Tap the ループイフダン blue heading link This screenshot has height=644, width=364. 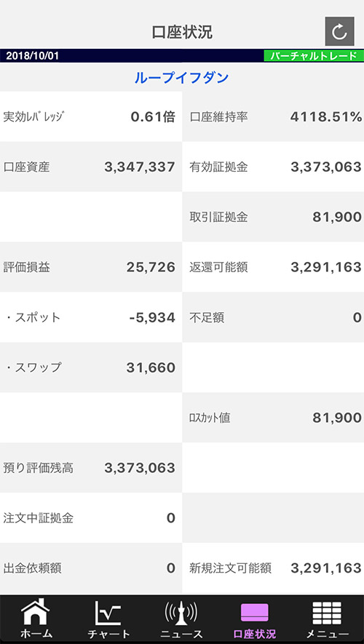tap(181, 77)
